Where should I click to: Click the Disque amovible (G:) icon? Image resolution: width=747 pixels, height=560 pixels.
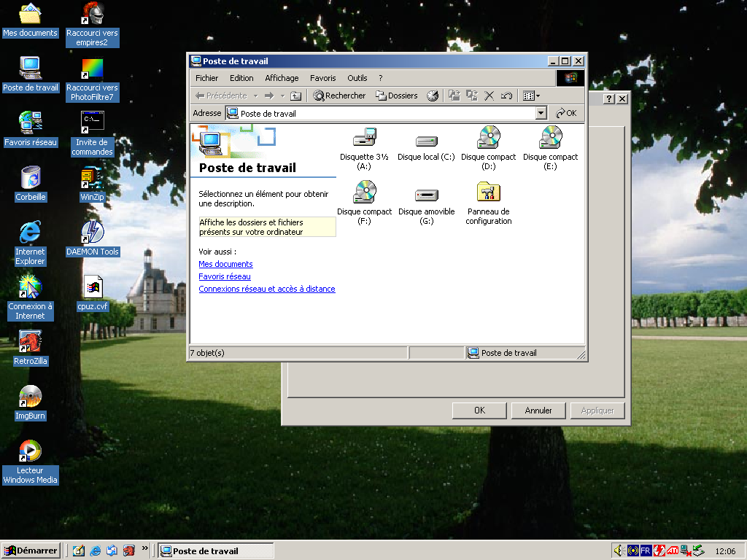pos(426,195)
